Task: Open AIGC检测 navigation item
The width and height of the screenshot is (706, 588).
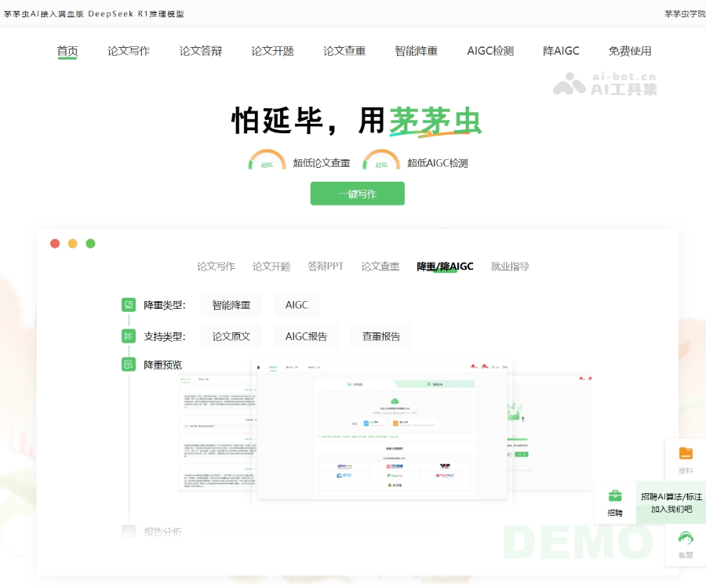Action: pyautogui.click(x=490, y=51)
